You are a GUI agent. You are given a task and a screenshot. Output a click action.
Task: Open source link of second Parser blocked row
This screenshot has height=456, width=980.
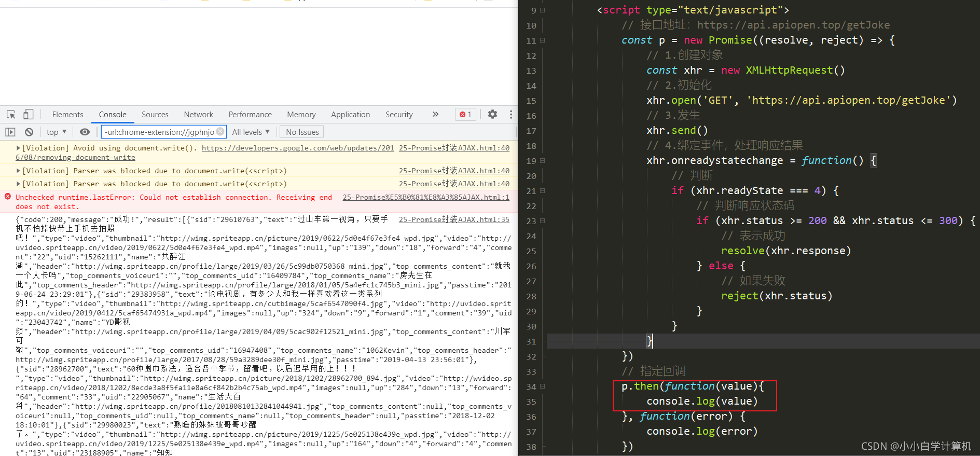[454, 184]
